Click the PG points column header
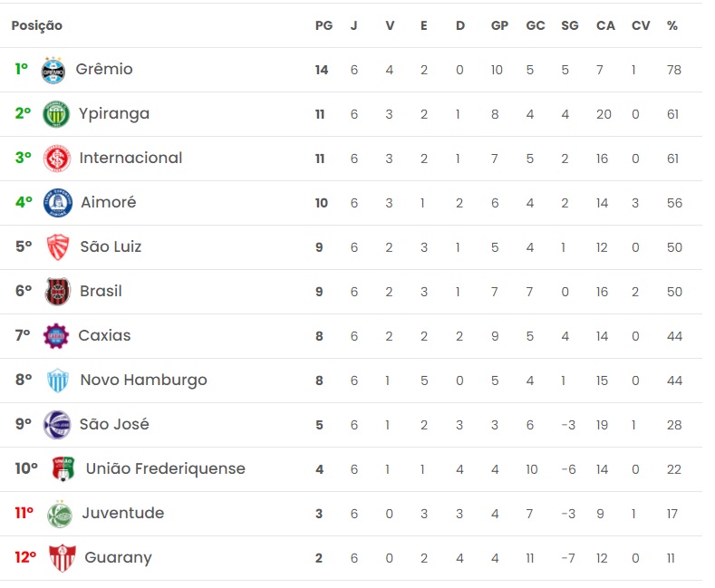 324,25
